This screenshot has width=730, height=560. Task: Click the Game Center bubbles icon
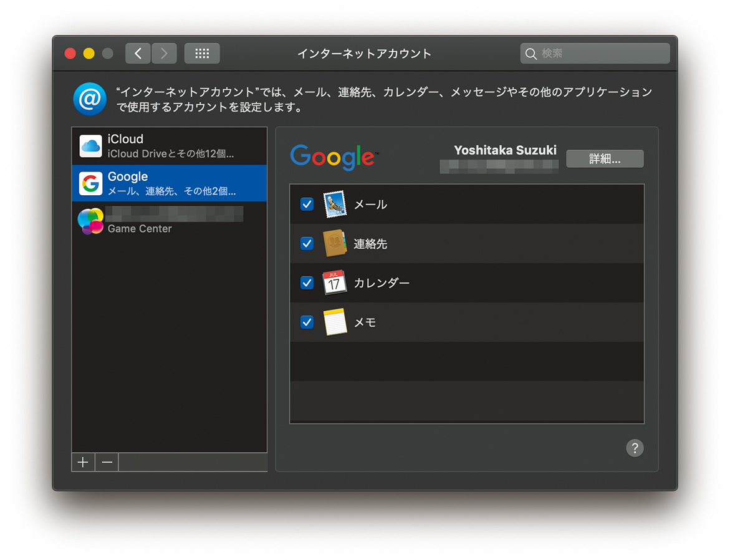point(90,221)
